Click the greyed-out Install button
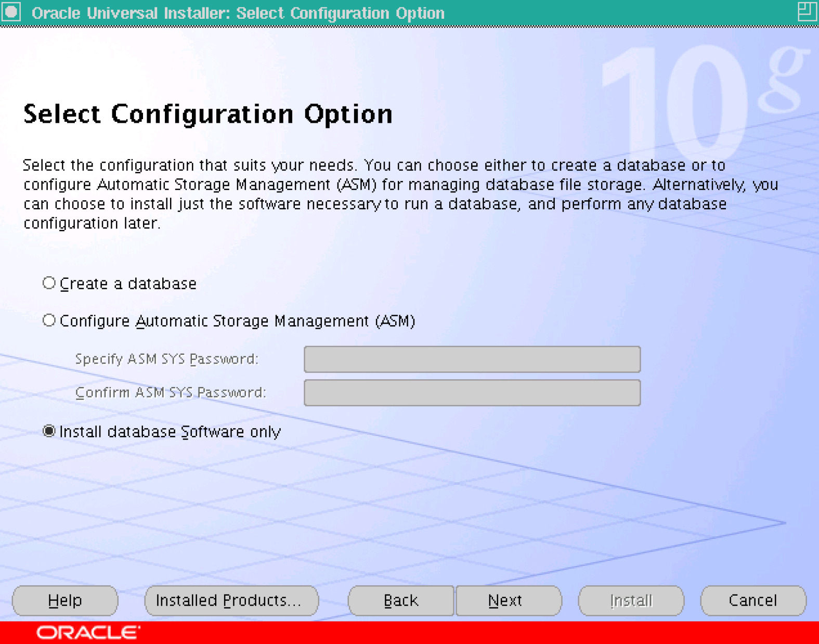 [x=631, y=601]
